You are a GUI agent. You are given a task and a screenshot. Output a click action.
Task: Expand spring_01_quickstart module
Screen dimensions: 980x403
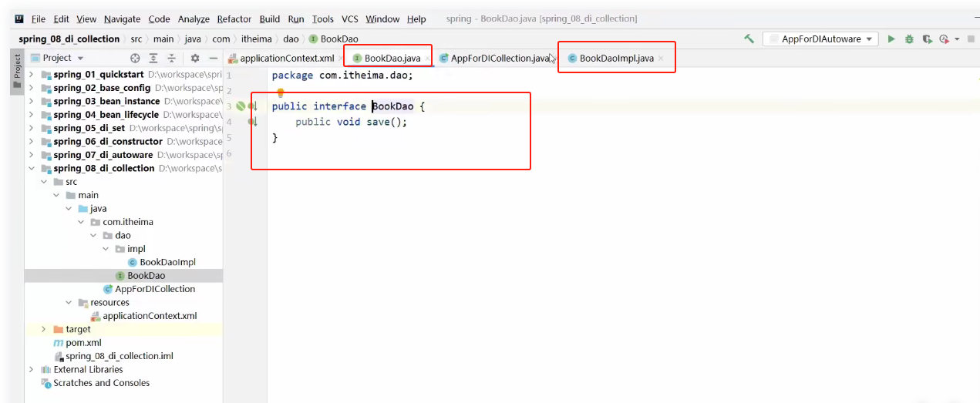32,75
